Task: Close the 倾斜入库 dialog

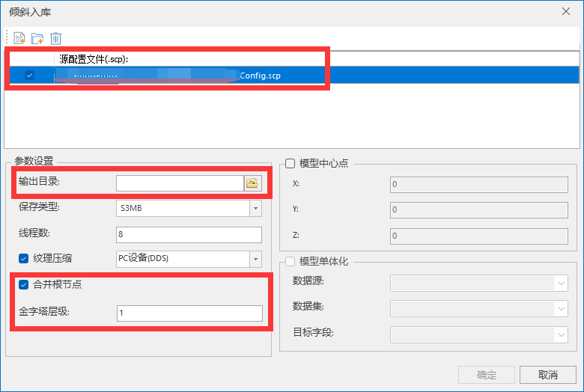Action: click(x=566, y=11)
